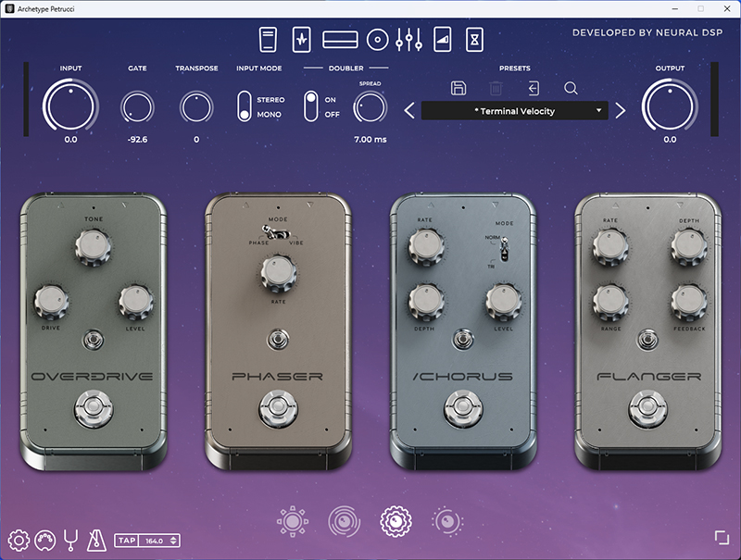
Task: Open the amp head section icon
Action: 340,40
